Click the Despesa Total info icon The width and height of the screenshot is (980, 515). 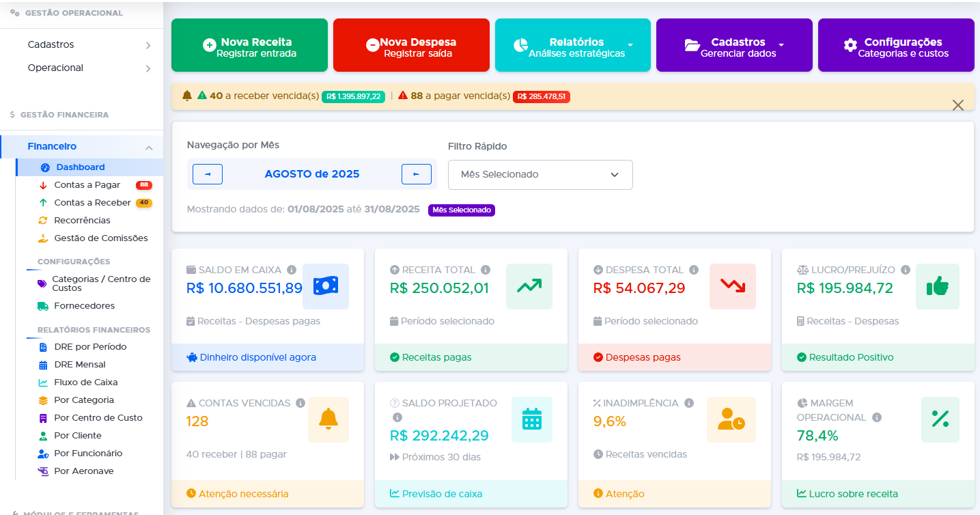(695, 269)
